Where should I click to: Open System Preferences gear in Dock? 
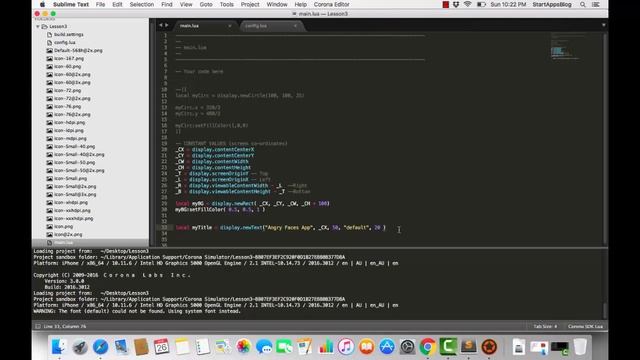coord(407,347)
